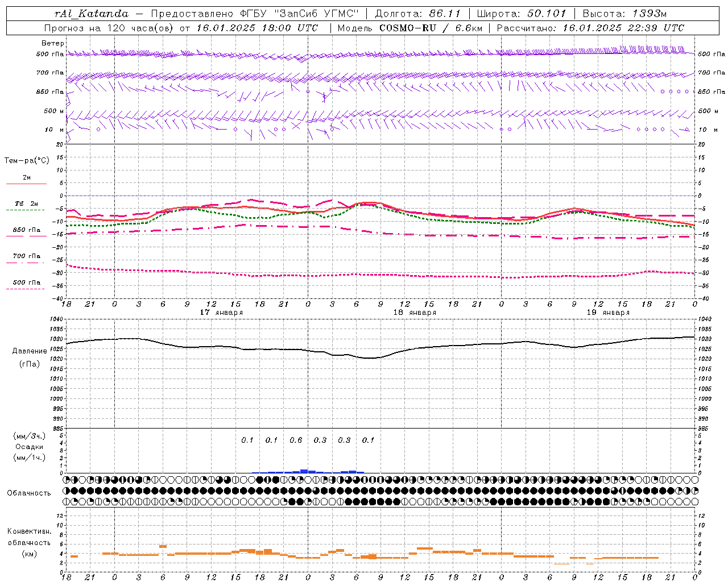Click the 'Давление' pressure panel label
This screenshot has width=728, height=582.
30,351
